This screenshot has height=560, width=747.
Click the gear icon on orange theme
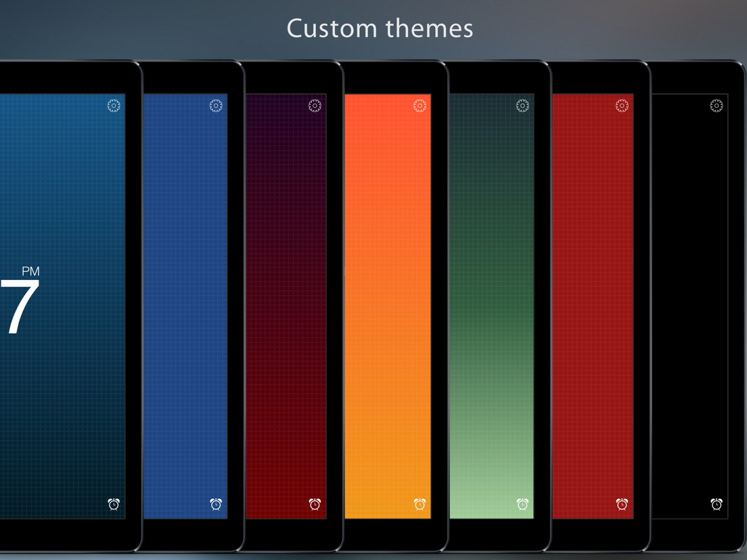tap(420, 106)
